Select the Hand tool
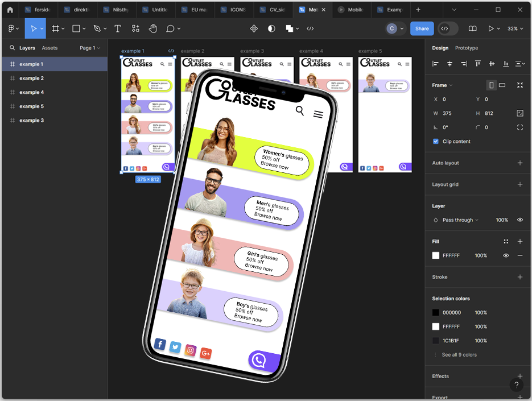 pos(152,28)
